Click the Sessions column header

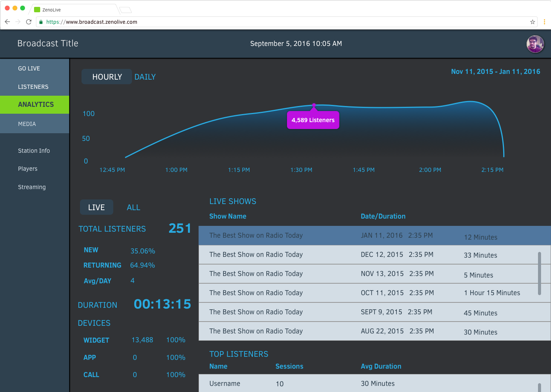(289, 366)
